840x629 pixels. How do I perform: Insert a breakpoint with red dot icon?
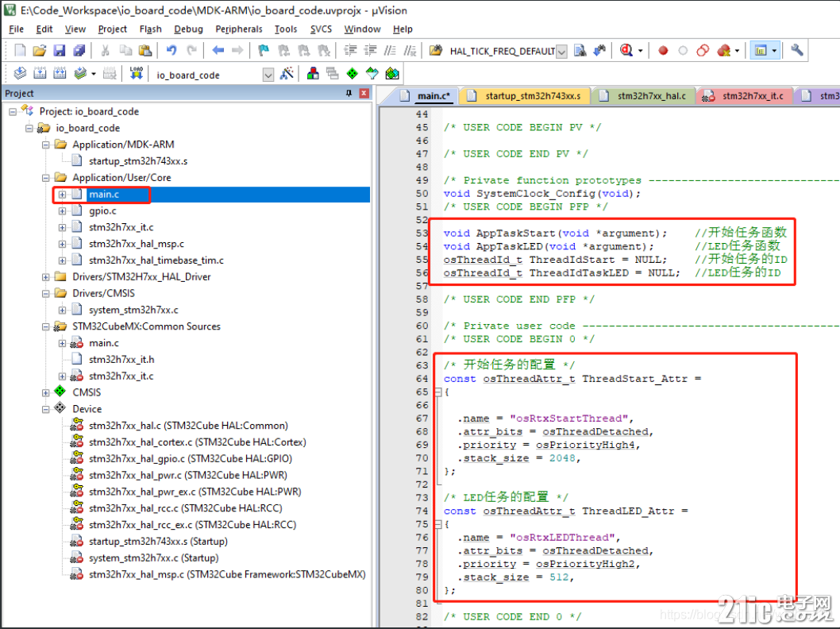[x=663, y=50]
